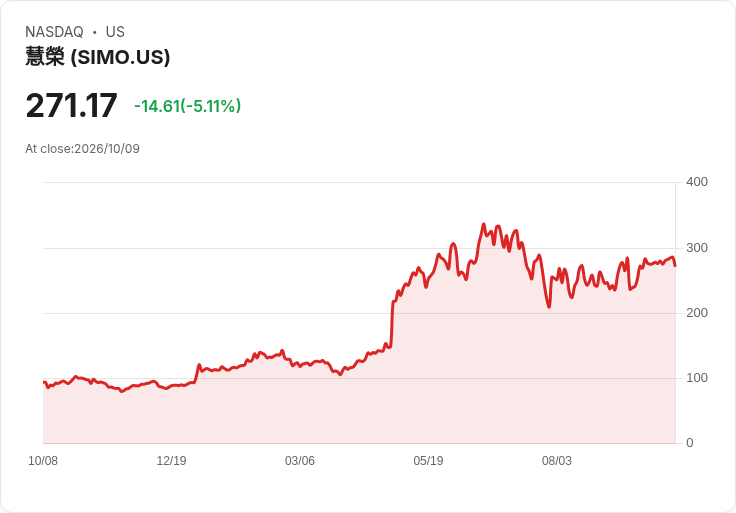Click the stock title 慧榮 (SIMO.US)
The image size is (736, 513).
(98, 57)
